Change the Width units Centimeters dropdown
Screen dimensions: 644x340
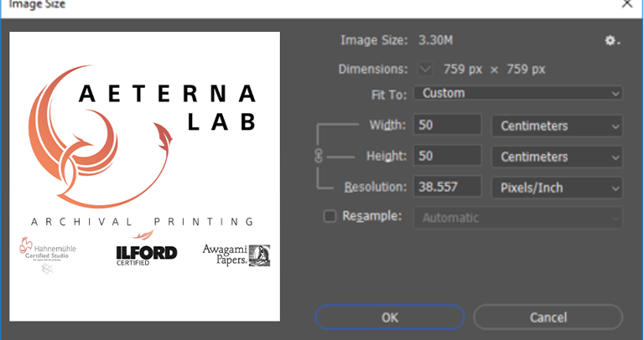[558, 126]
